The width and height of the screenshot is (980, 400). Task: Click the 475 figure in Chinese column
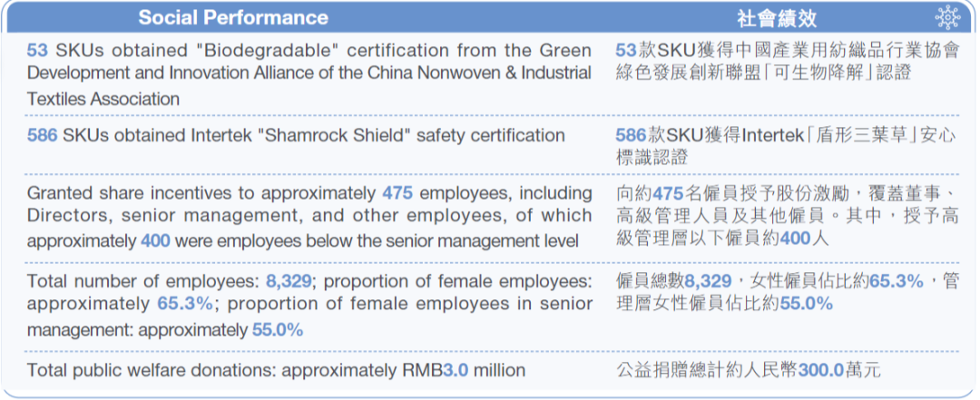point(668,193)
